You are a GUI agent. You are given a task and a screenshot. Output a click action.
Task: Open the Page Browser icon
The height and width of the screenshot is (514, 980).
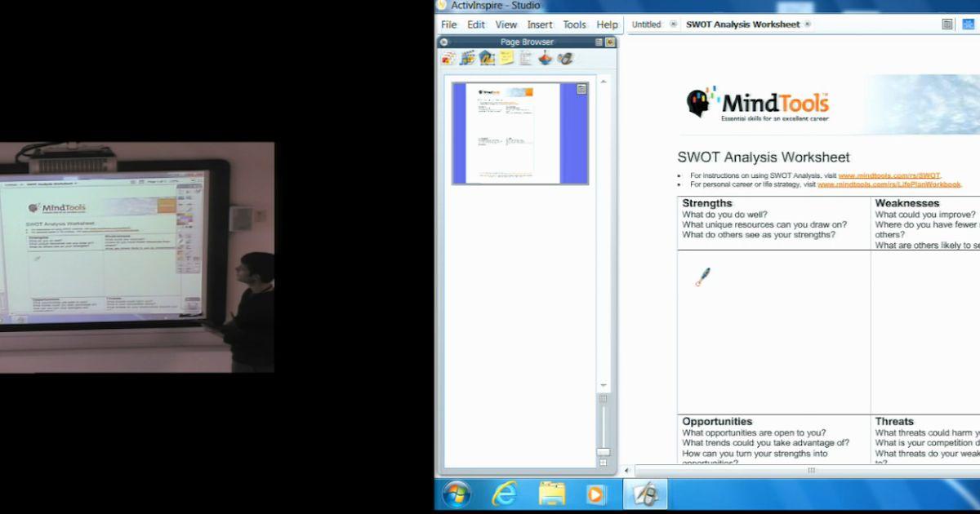tap(448, 58)
